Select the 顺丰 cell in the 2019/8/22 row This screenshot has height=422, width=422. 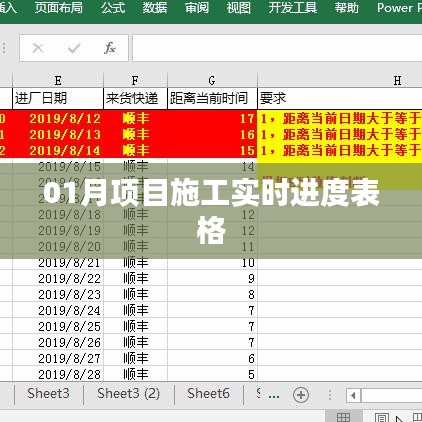(x=135, y=278)
